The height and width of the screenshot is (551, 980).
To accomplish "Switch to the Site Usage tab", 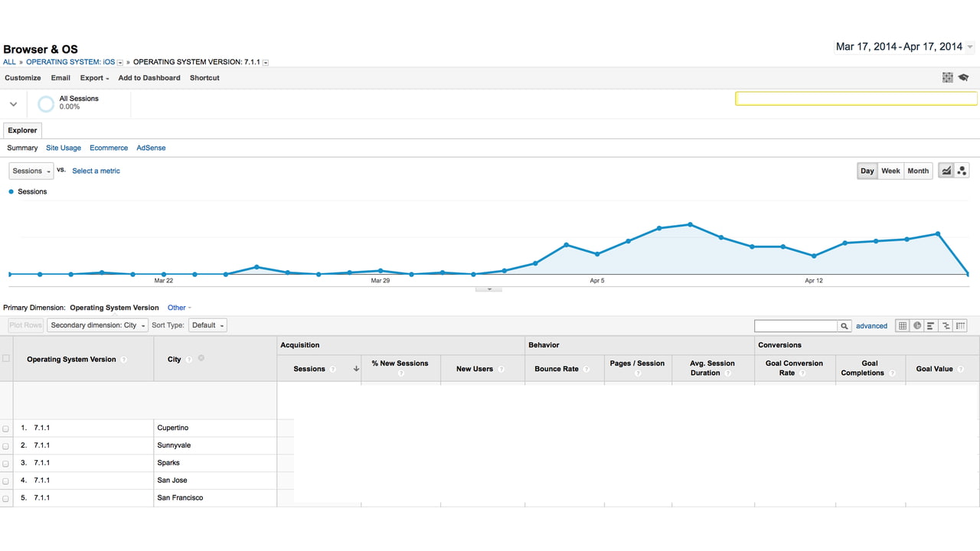I will click(64, 148).
